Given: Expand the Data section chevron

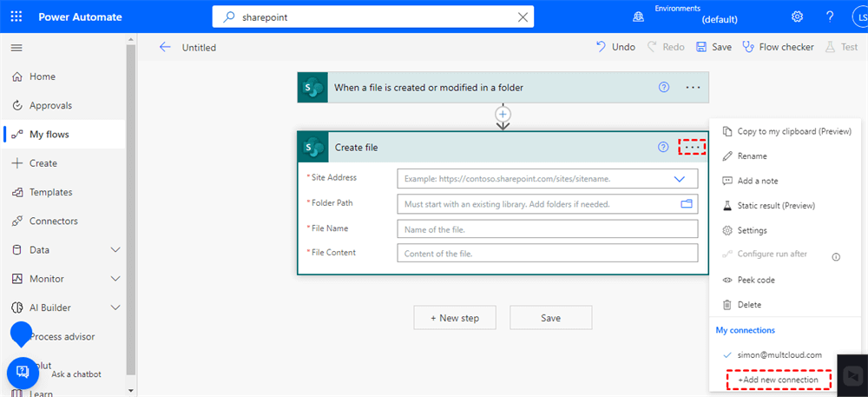Looking at the screenshot, I should (x=115, y=249).
